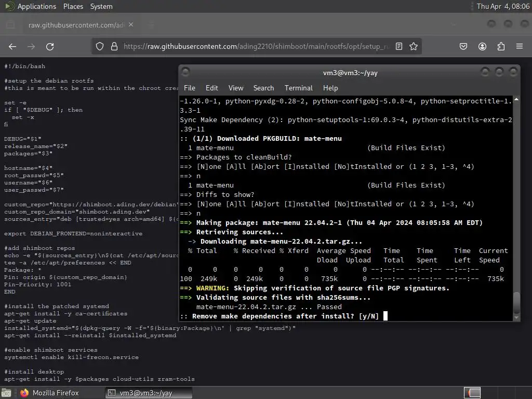Click 'Making package: mate-menu 22.04.2-1' line
This screenshot has height=399, width=532.
[x=331, y=223]
